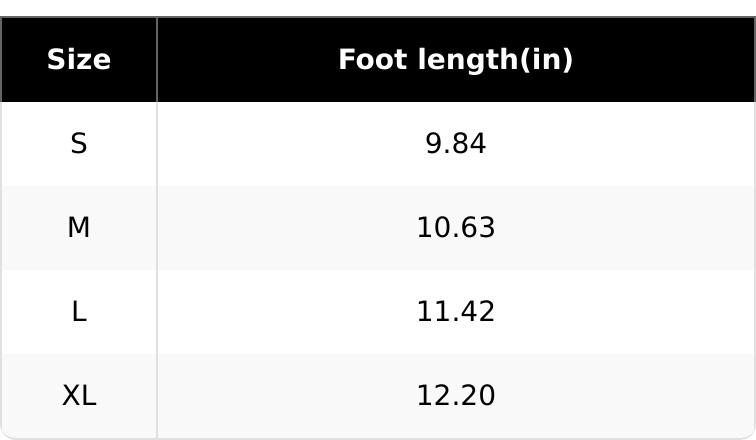Choose the size matching 10.63 inches
756x440 pixels.
tap(79, 228)
